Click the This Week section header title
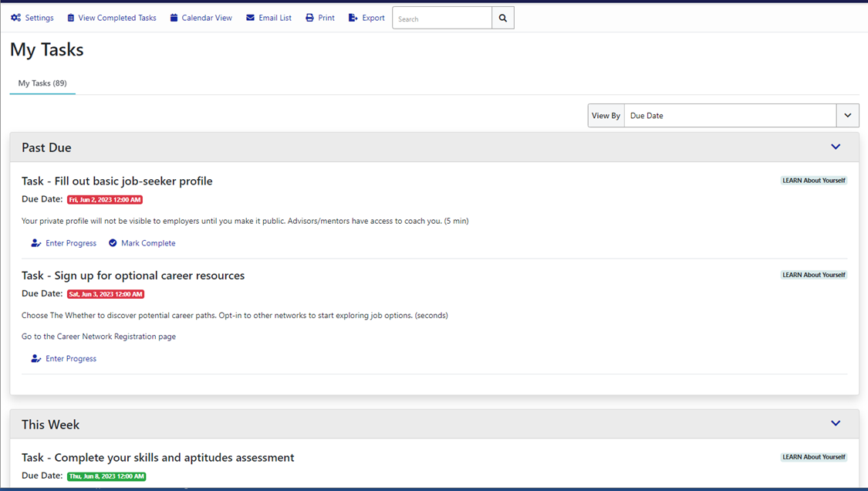The width and height of the screenshot is (868, 491). click(x=50, y=425)
